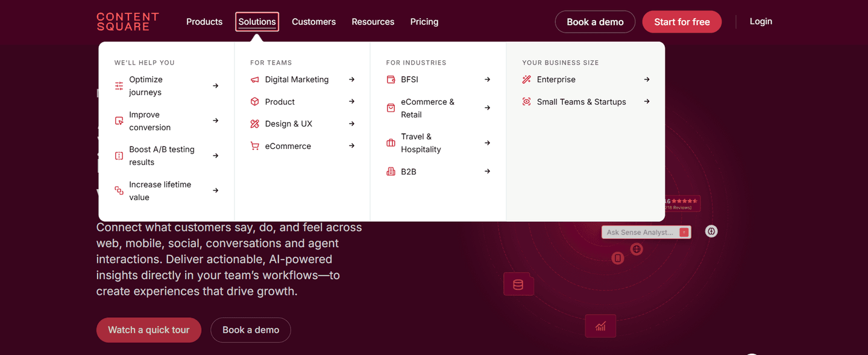This screenshot has height=355, width=868.
Task: Click the database icon in hero graphic
Action: click(518, 284)
